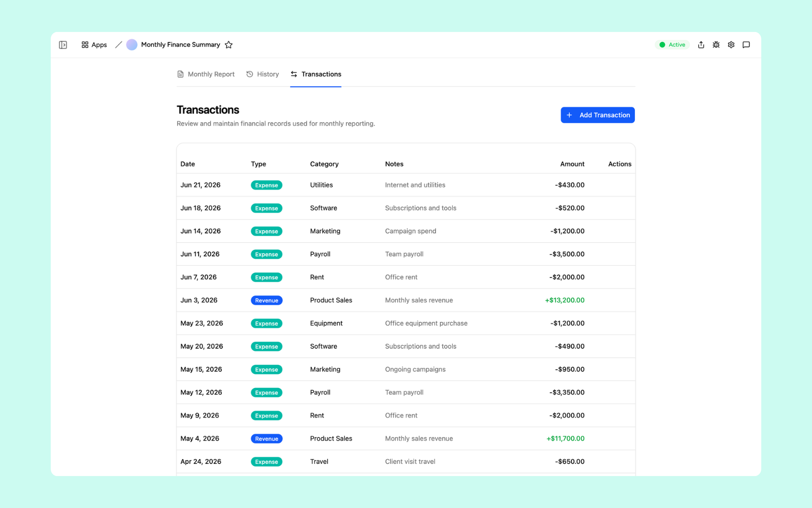
Task: Click the -$950.00 amount
Action: 570,369
